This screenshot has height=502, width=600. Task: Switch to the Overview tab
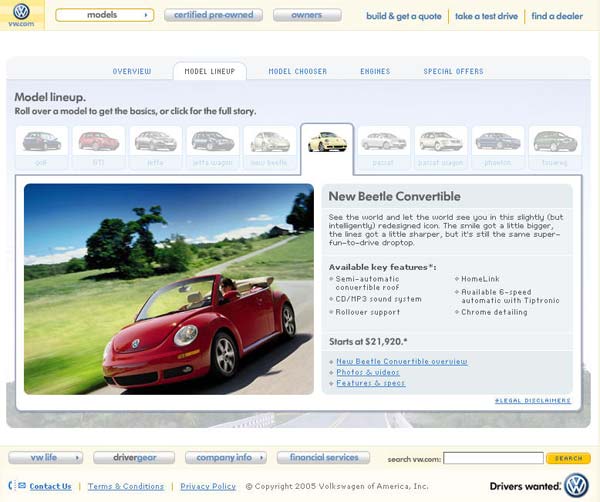(x=132, y=72)
